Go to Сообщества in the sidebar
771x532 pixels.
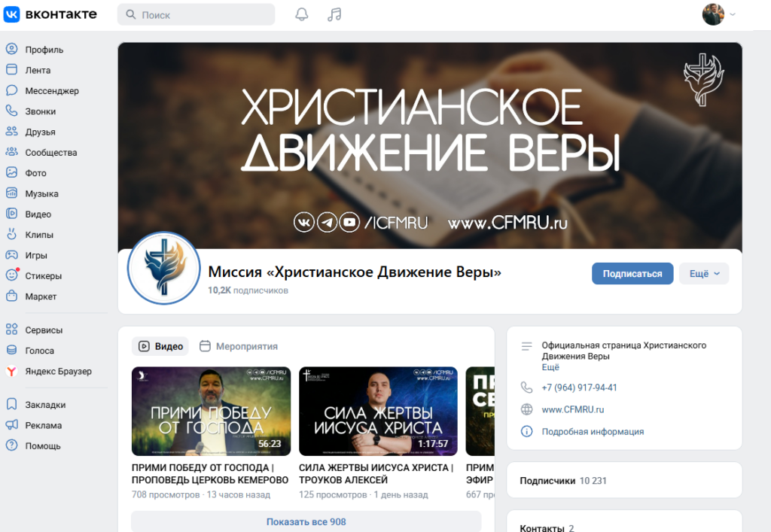click(51, 153)
